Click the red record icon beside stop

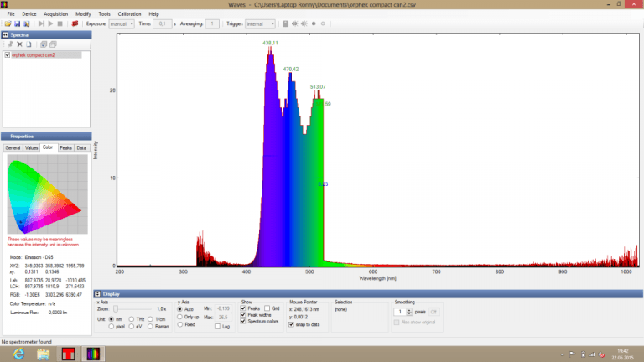click(x=75, y=24)
